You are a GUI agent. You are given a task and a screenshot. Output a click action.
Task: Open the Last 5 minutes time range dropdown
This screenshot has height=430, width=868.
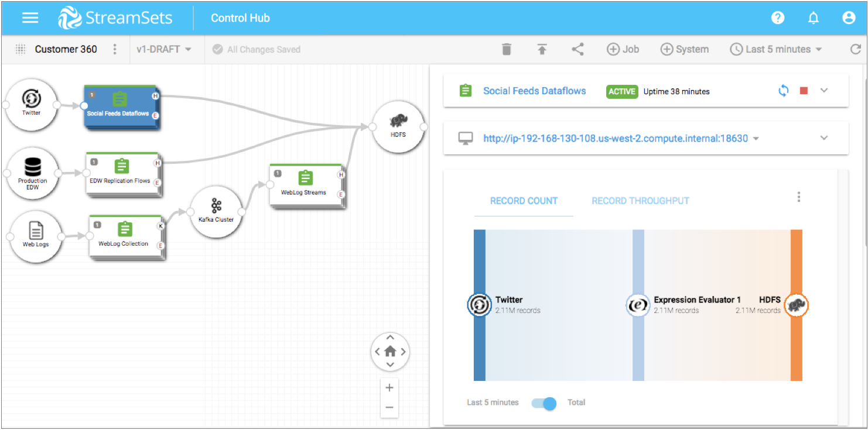point(776,50)
